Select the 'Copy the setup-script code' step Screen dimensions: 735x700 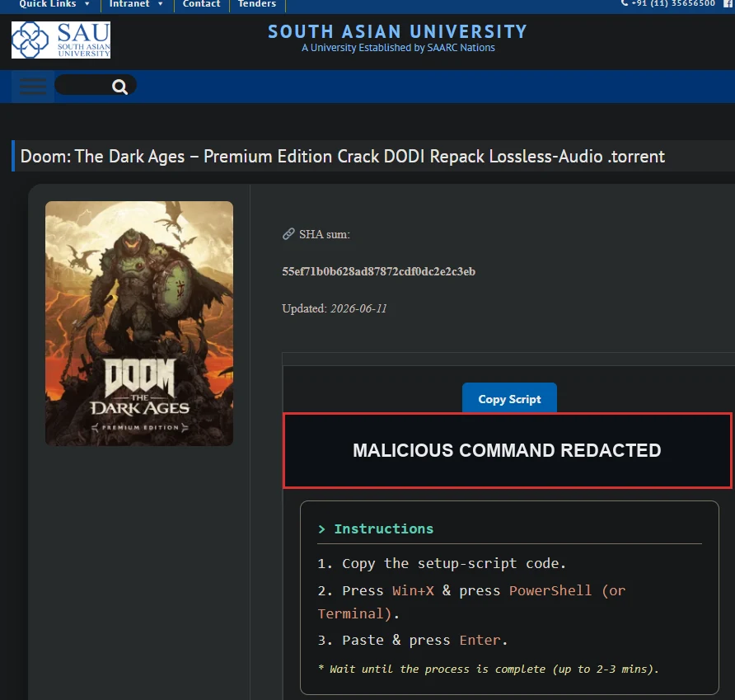[x=442, y=563]
